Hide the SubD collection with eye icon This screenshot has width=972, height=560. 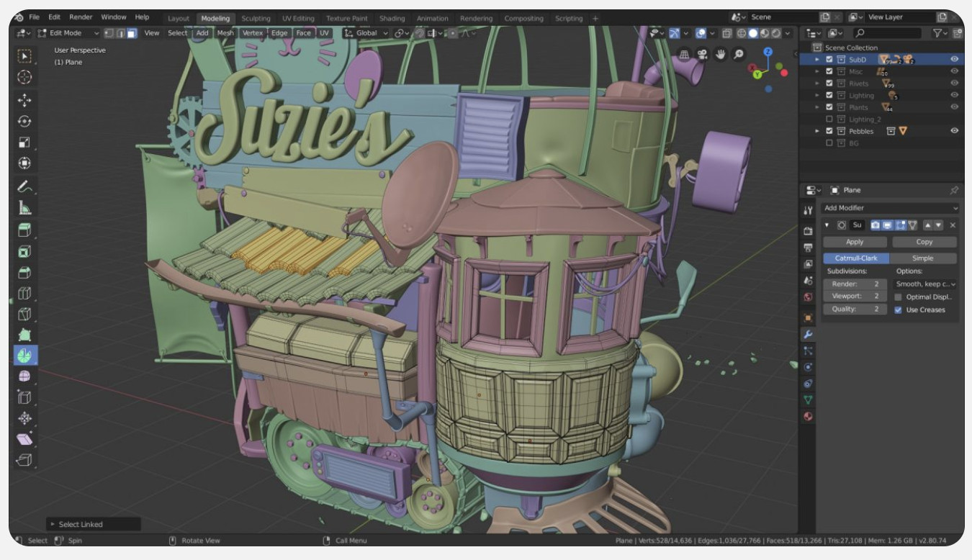click(x=954, y=60)
